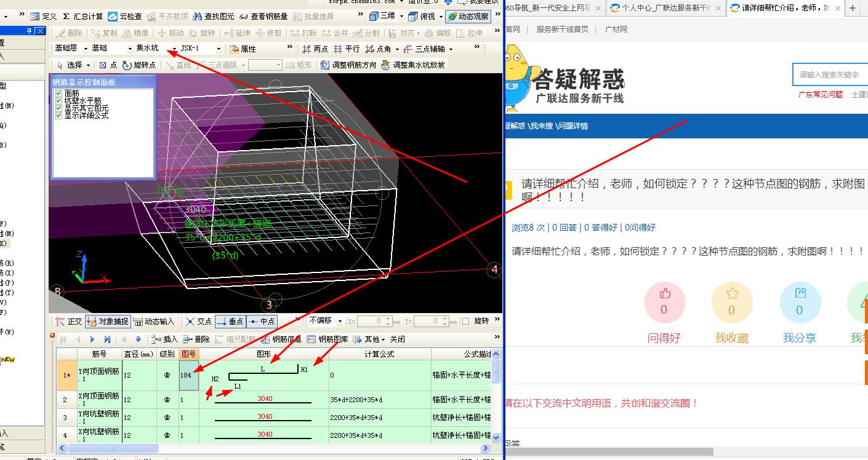Click 我来搜 breadcrumb link
This screenshot has height=460, width=868.
click(x=541, y=125)
